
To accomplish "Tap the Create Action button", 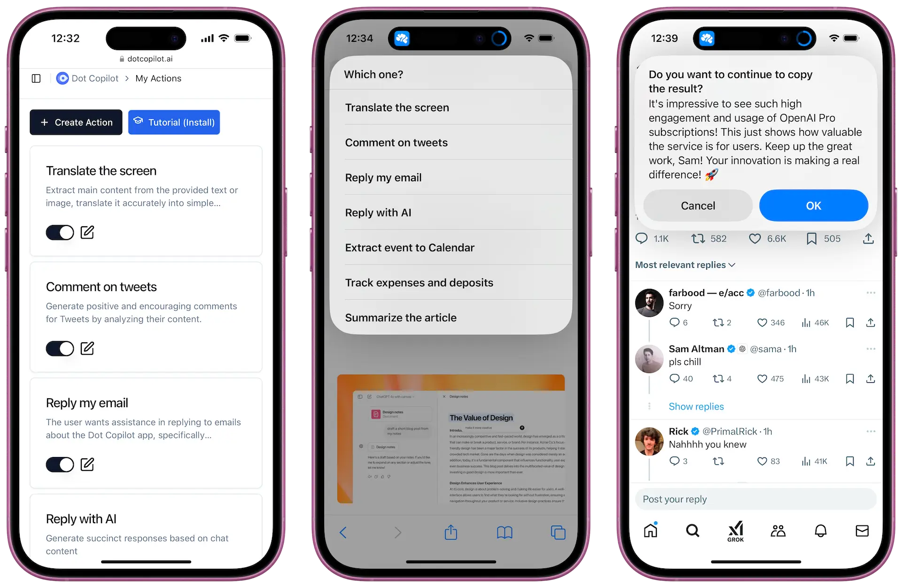I will pyautogui.click(x=77, y=122).
